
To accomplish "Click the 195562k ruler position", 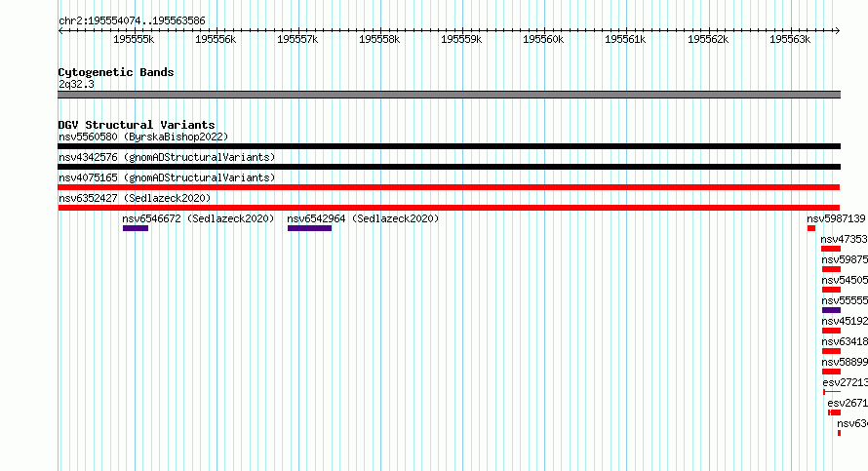I will click(x=709, y=39).
